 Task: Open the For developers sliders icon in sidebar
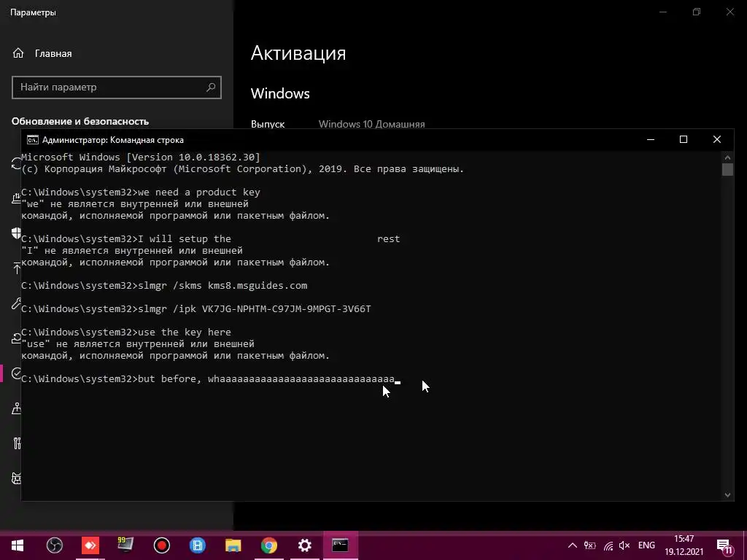tap(16, 443)
